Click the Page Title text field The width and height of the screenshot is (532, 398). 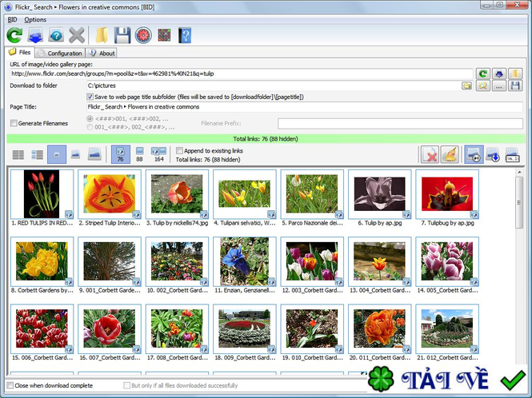pos(305,107)
